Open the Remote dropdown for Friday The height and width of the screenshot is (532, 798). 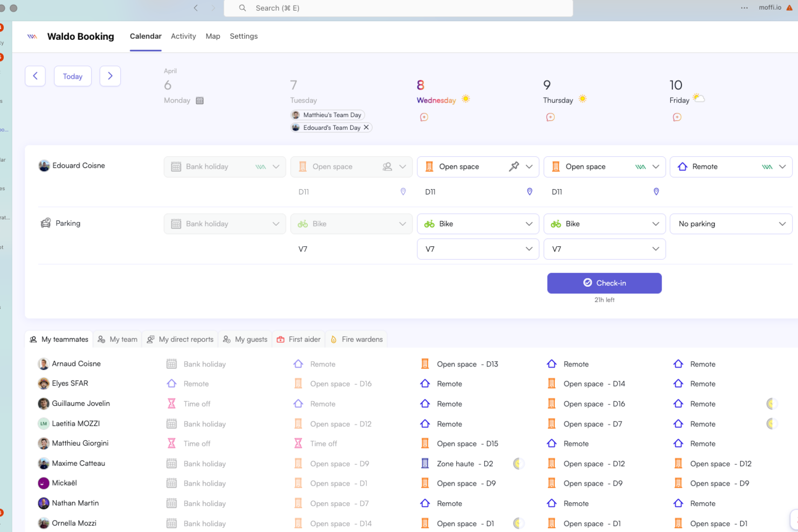783,167
